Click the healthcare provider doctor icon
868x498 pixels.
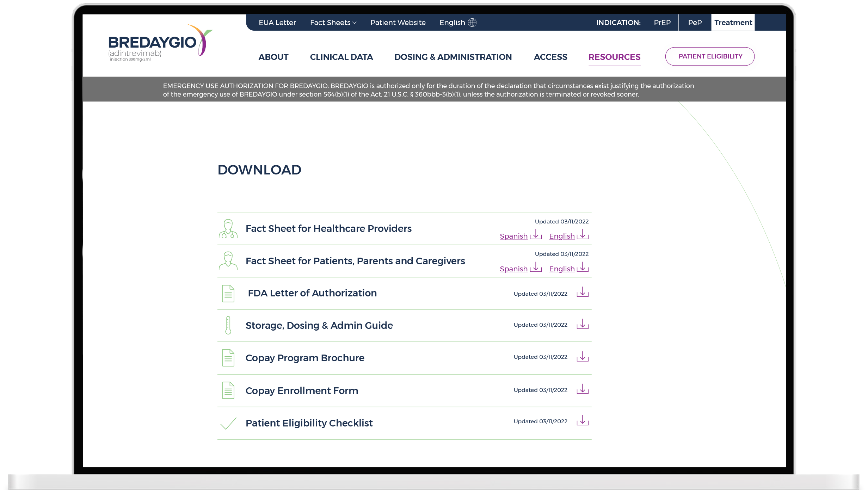(228, 229)
